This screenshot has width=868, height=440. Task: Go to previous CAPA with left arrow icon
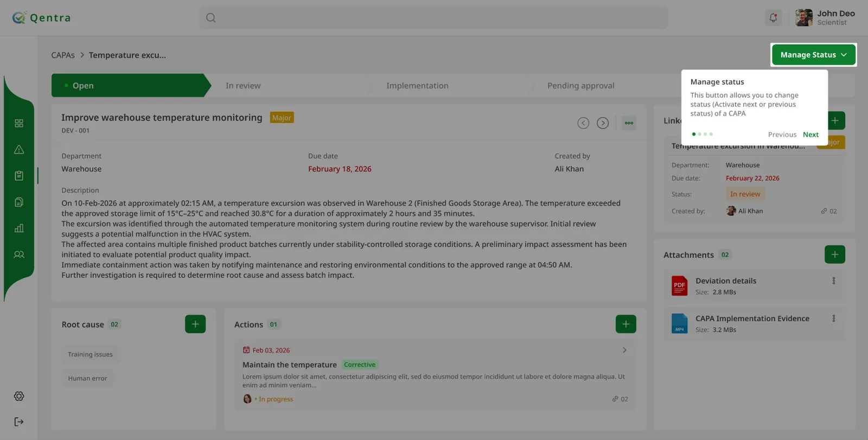583,123
